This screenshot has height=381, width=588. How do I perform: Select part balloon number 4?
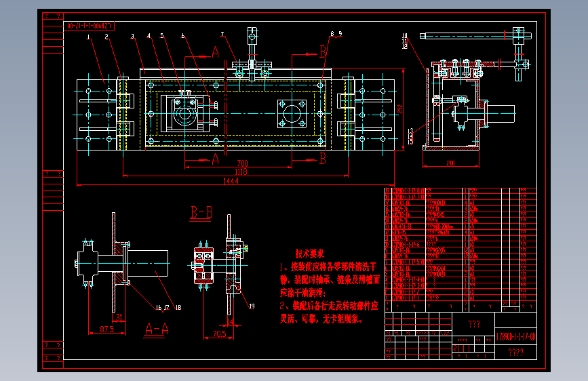(x=149, y=36)
